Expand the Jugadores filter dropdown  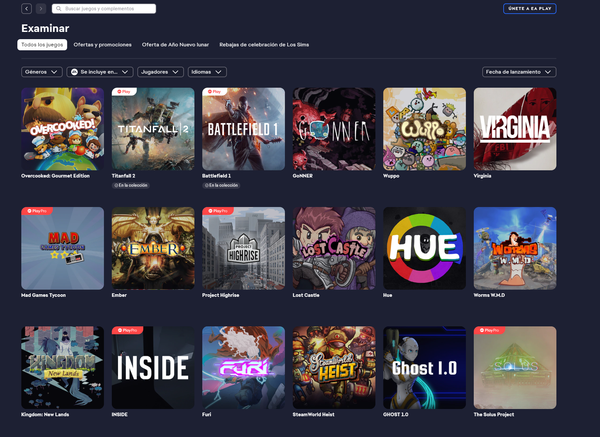[159, 72]
